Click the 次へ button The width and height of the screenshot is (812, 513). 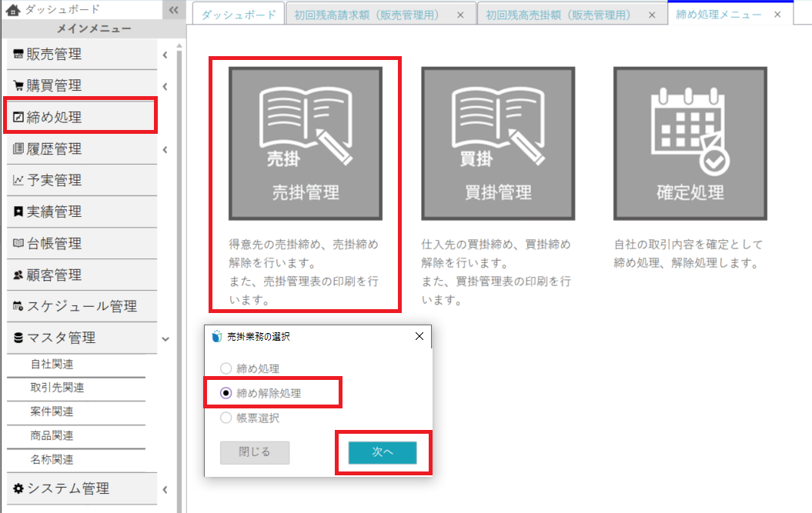click(x=383, y=453)
